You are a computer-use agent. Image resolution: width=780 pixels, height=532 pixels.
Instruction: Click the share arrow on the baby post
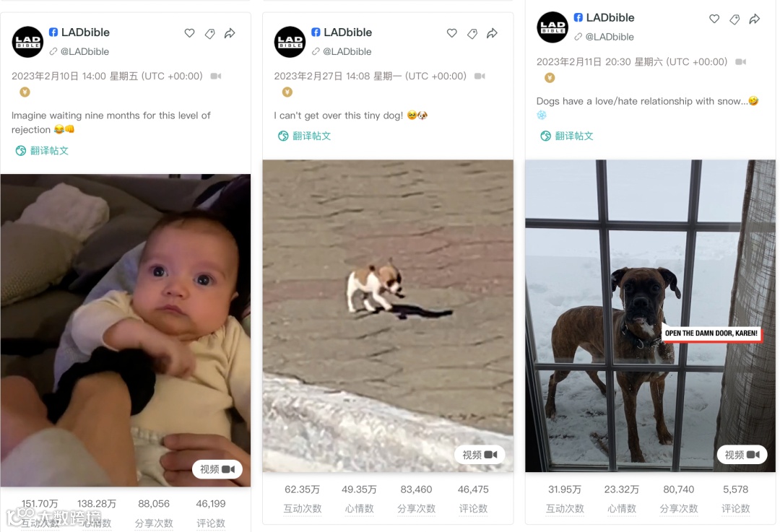click(x=230, y=33)
